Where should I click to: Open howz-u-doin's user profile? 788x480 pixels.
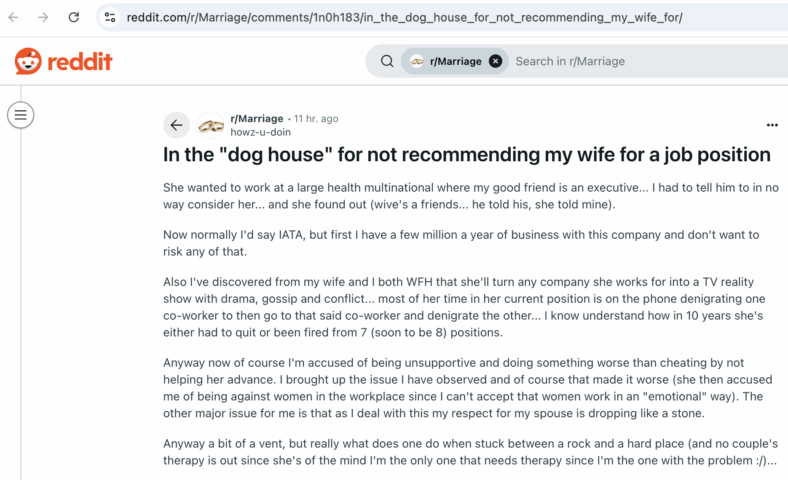click(260, 132)
